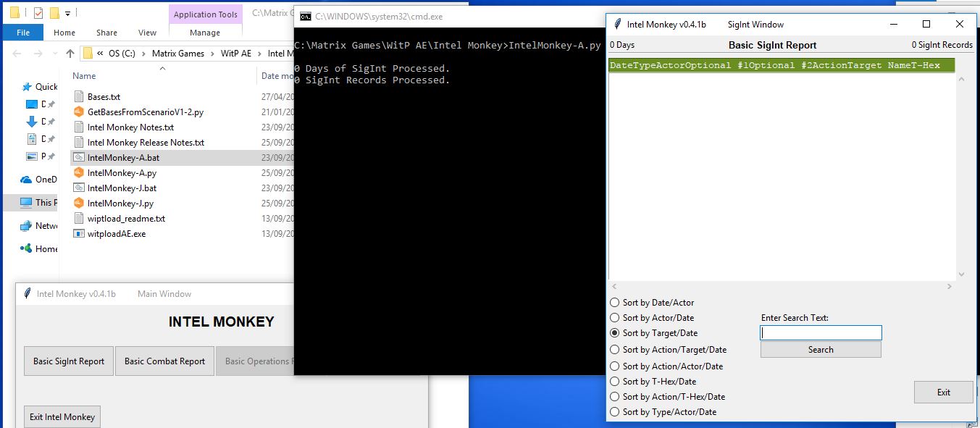Viewport: 980px width, 428px height.
Task: Maximize the Intel Monkey SigInt Window
Action: (926, 24)
